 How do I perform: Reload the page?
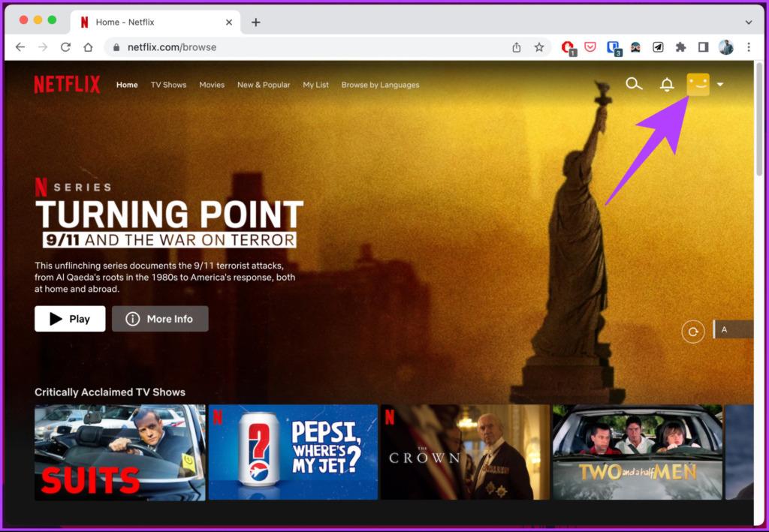pos(65,47)
